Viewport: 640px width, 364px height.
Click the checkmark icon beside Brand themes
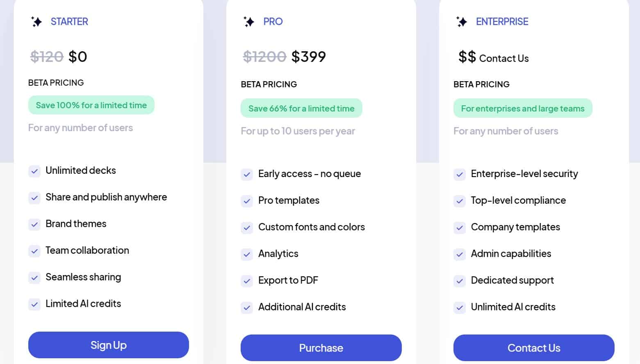point(34,224)
